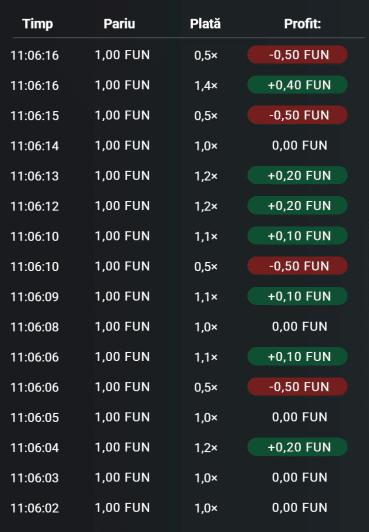The width and height of the screenshot is (369, 532).
Task: Click the 0,00 FUN profit at 11:06:05
Action: pyautogui.click(x=300, y=417)
